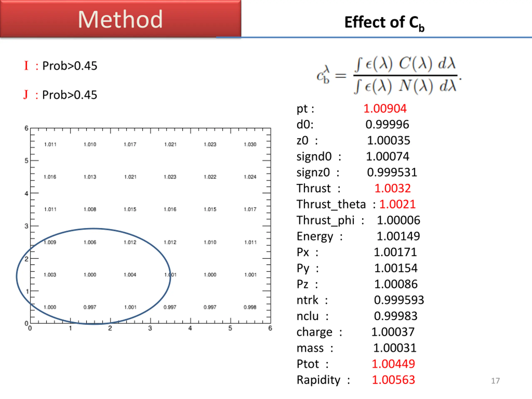The height and width of the screenshot is (399, 532).
Task: Click the cb lambda integral formula
Action: click(388, 75)
